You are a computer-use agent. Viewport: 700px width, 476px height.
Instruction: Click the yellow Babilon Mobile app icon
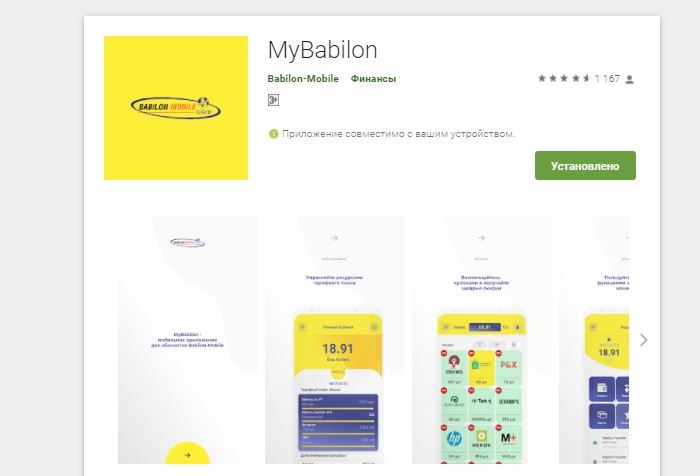coord(176,108)
